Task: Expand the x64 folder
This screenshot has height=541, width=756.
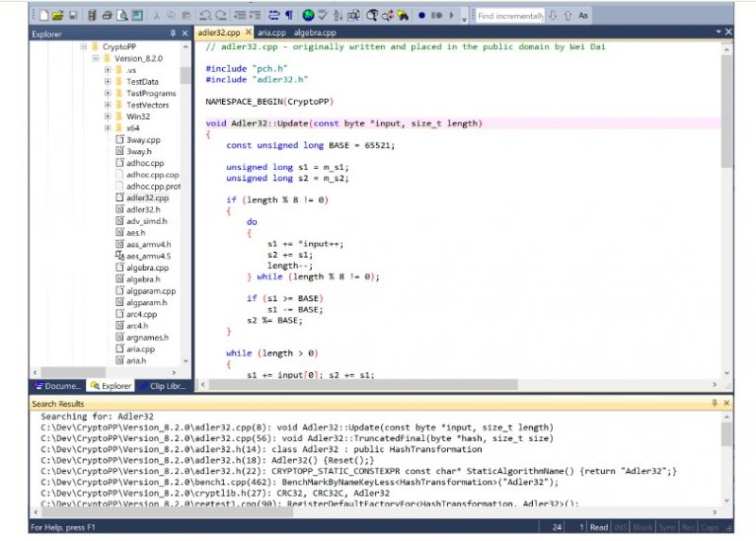Action: click(108, 127)
